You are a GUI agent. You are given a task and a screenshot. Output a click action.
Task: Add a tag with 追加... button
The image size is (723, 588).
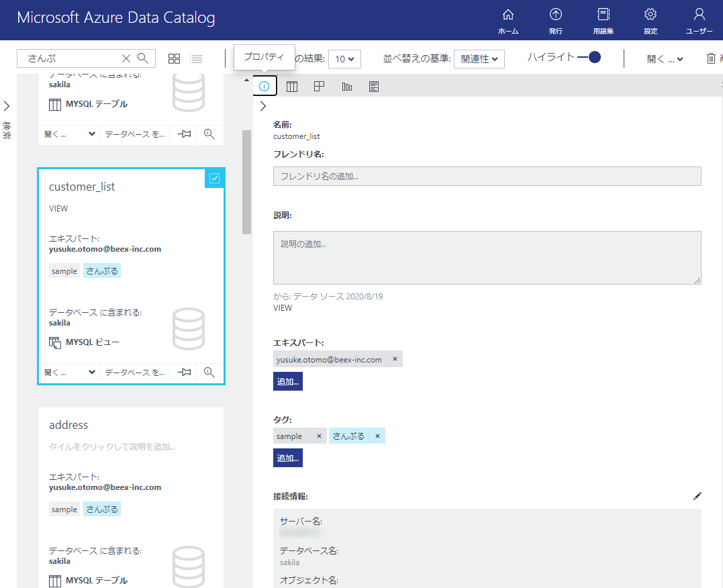tap(288, 458)
